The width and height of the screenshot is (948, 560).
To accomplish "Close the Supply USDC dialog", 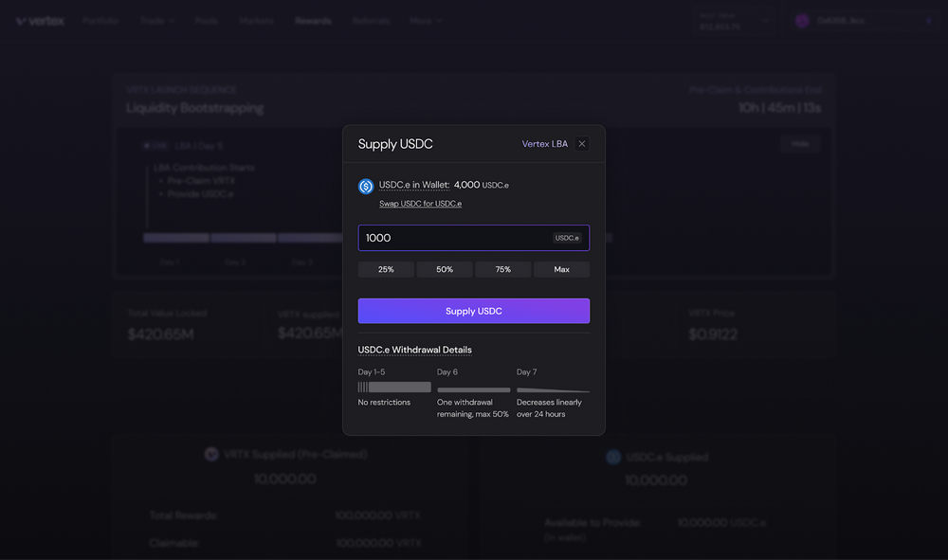I will (582, 144).
